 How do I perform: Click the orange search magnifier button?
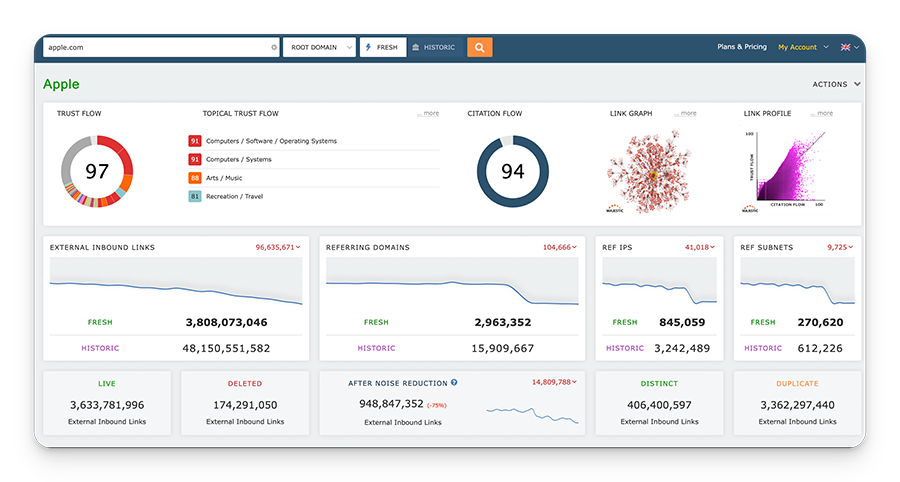[x=479, y=48]
